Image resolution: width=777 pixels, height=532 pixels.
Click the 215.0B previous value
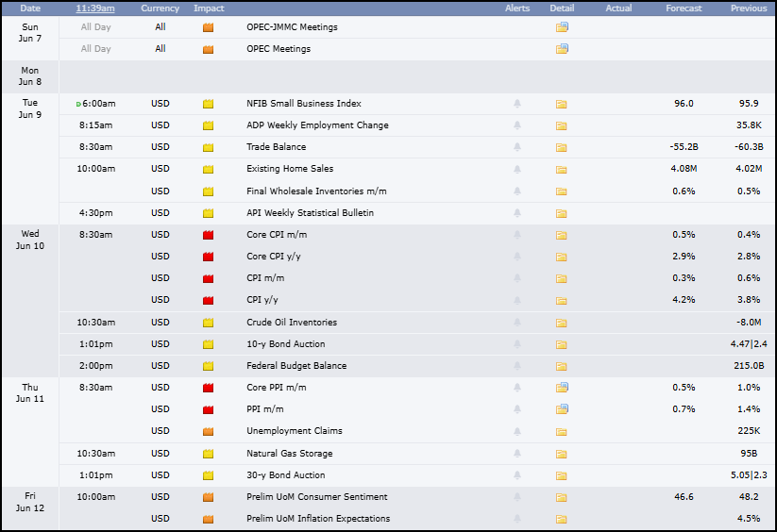click(x=749, y=366)
